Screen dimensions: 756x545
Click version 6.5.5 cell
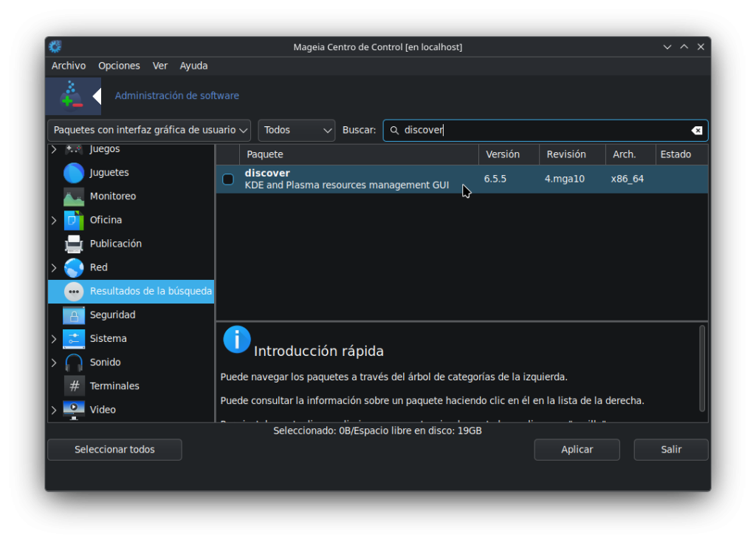(x=495, y=179)
